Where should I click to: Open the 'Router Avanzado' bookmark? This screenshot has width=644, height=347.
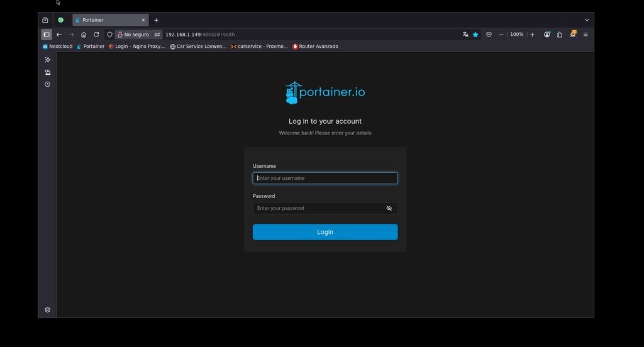click(316, 47)
